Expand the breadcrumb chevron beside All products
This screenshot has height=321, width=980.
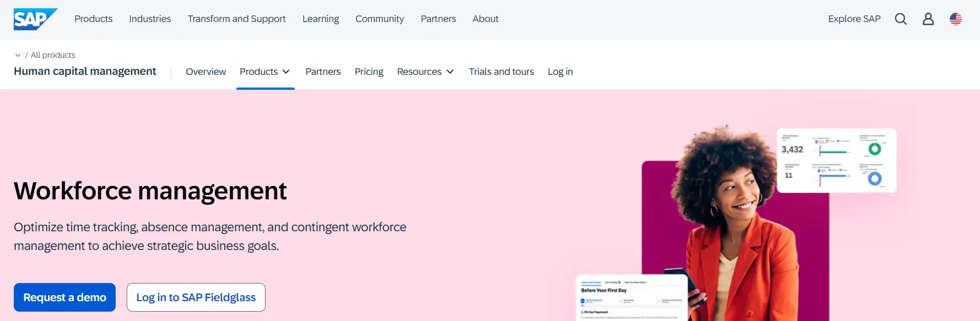[18, 55]
